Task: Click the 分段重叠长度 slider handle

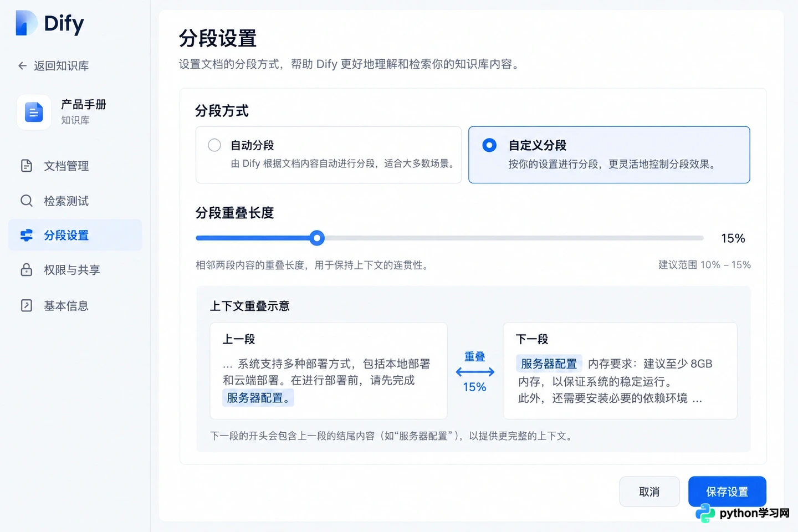Action: click(x=317, y=238)
